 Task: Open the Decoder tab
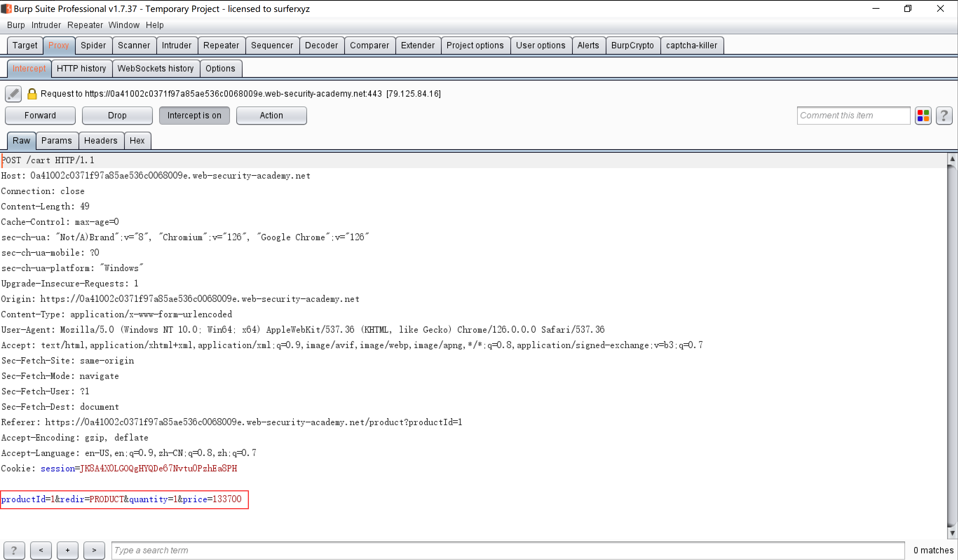click(x=322, y=45)
